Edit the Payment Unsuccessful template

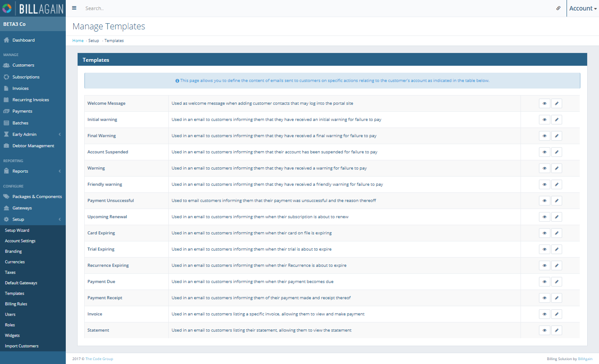pos(556,201)
